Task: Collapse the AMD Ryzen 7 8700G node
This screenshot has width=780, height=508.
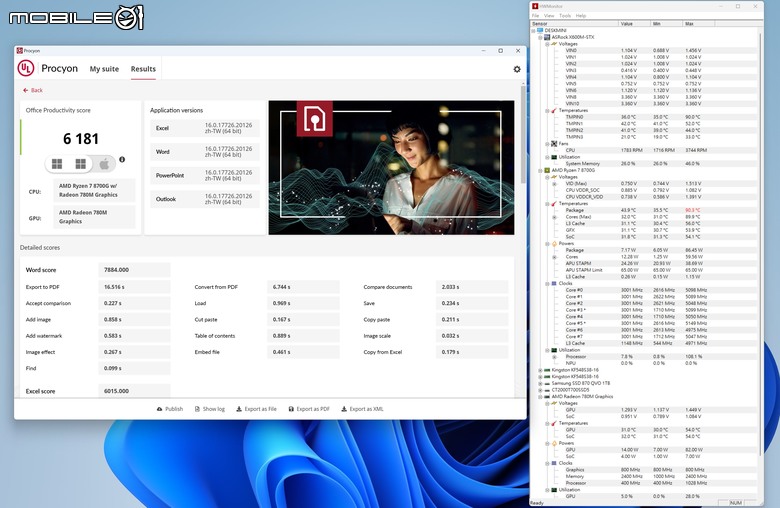Action: [x=540, y=170]
